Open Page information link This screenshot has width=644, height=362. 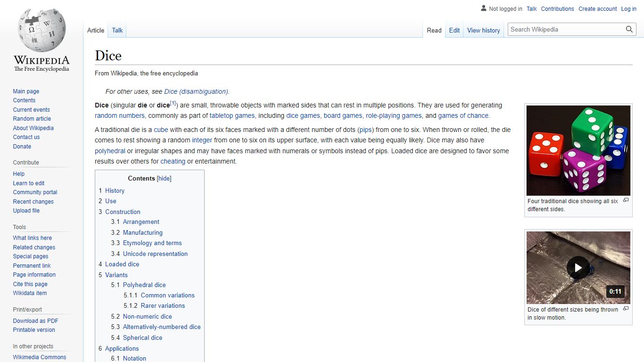(x=34, y=275)
